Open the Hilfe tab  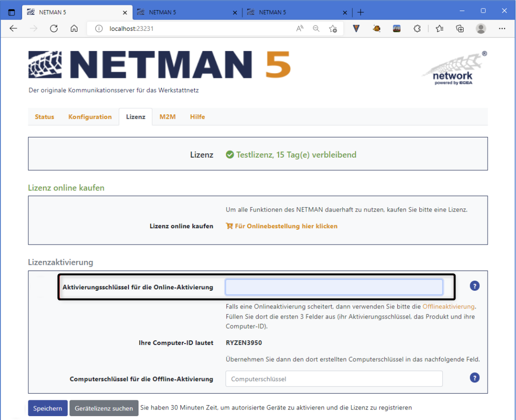pyautogui.click(x=198, y=117)
